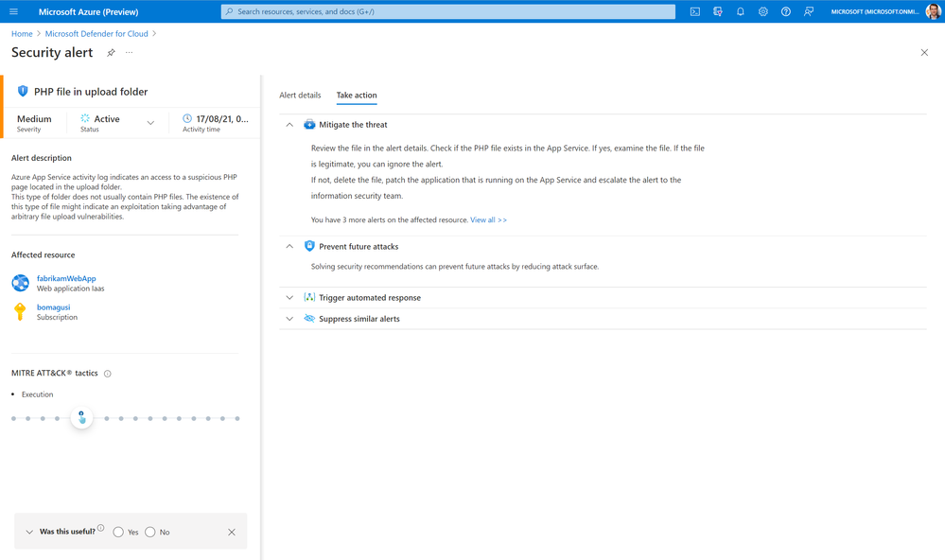Click Microsoft Azure (Preview) title

[x=89, y=11]
